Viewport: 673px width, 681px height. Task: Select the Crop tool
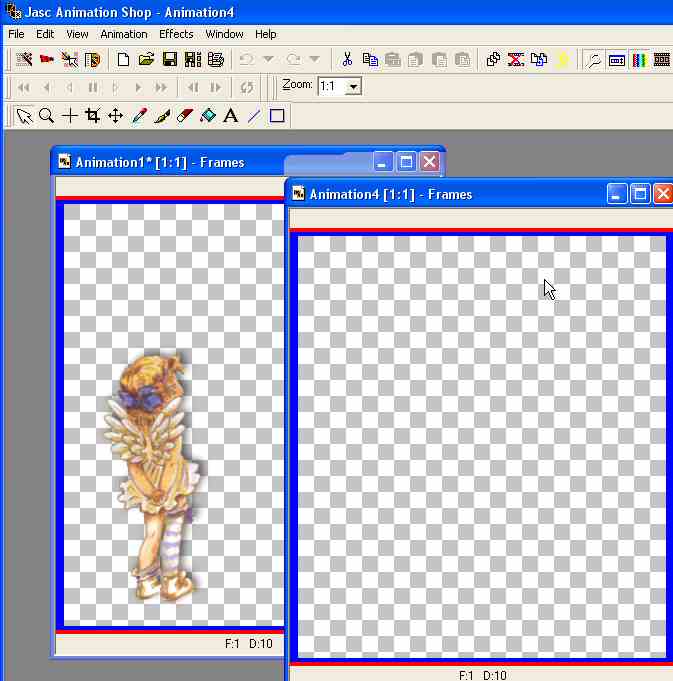click(92, 116)
